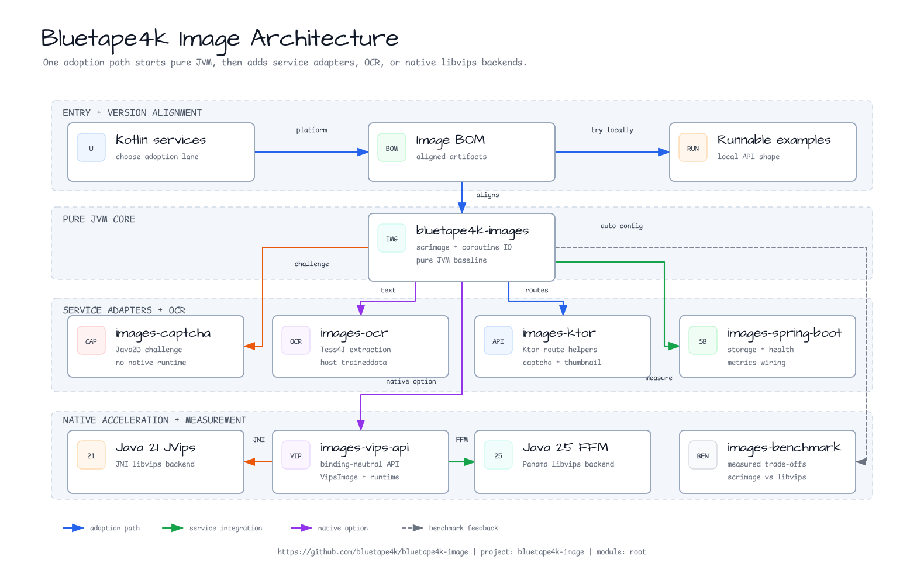
Task: Click 'scrimage + coroutine IO' text
Action: tap(464, 247)
